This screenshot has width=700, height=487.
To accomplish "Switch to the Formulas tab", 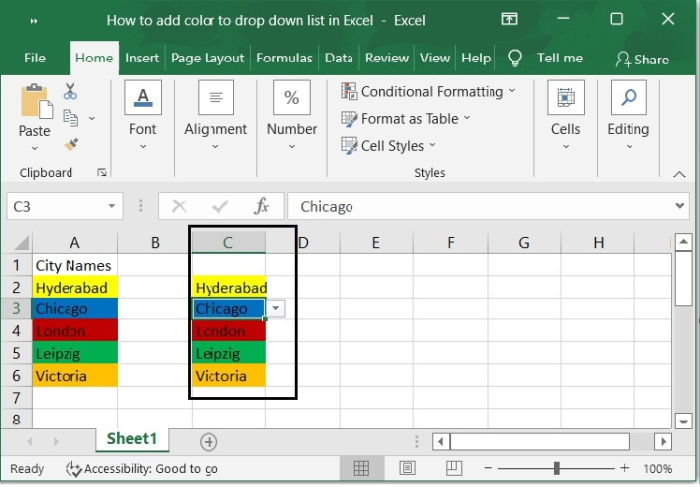I will 284,58.
